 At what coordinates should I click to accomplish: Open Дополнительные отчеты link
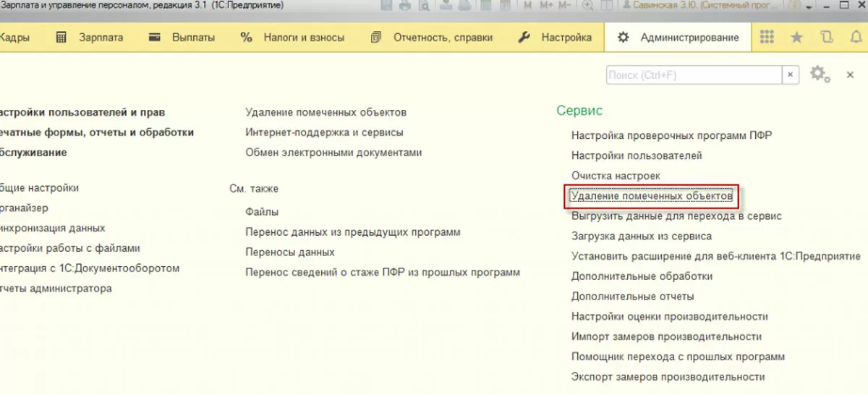pyautogui.click(x=632, y=297)
